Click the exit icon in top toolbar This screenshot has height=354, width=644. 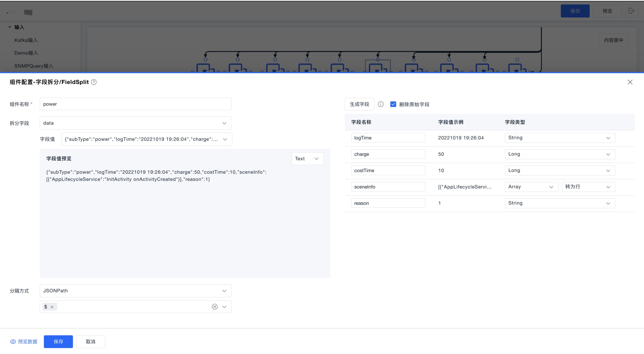[x=631, y=11]
